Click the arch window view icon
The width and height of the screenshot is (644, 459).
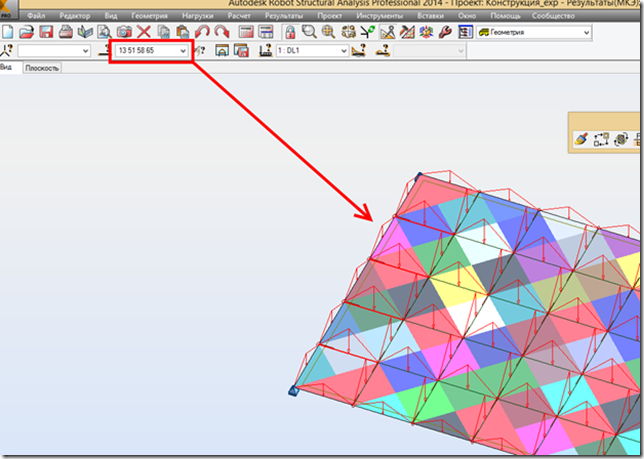coord(222,51)
